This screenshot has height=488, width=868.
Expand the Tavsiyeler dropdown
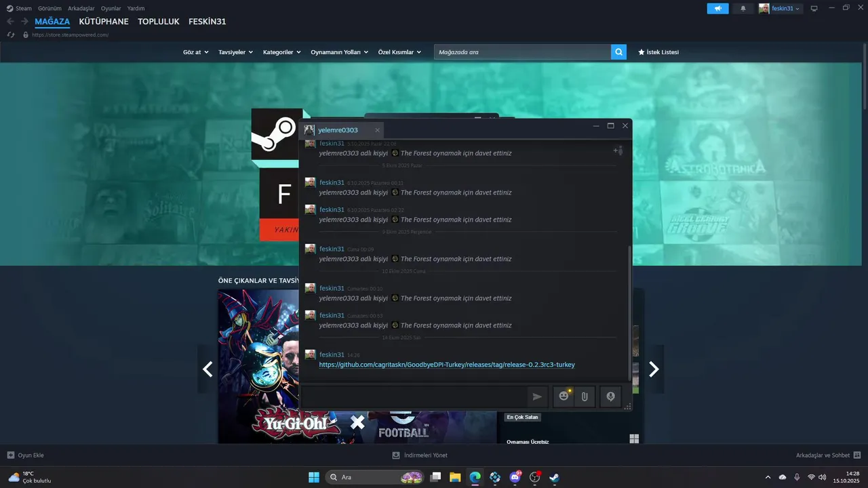coord(235,52)
